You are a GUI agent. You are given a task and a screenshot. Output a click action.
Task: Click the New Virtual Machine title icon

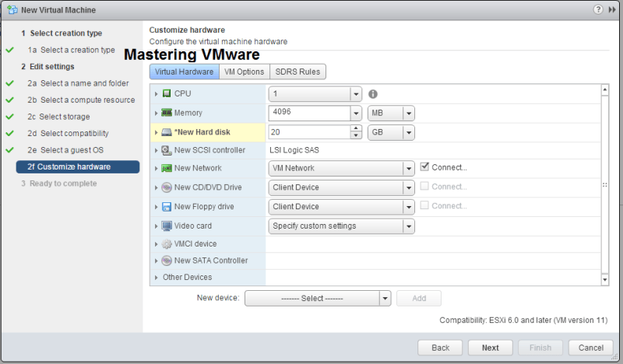[12, 10]
